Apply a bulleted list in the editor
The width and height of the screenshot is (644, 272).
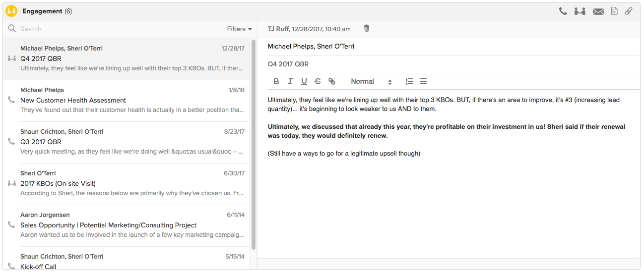(x=423, y=81)
